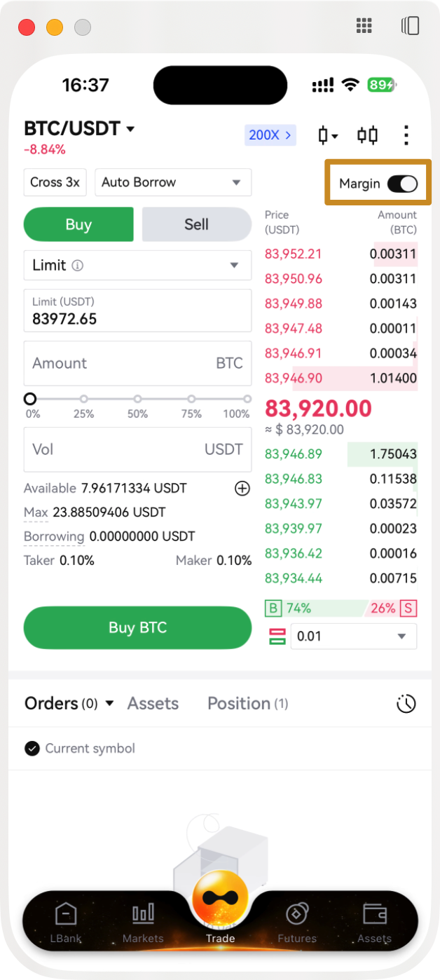Screen dimensions: 440x980
Task: Uncheck the Current symbol checkbox
Action: pyautogui.click(x=32, y=749)
